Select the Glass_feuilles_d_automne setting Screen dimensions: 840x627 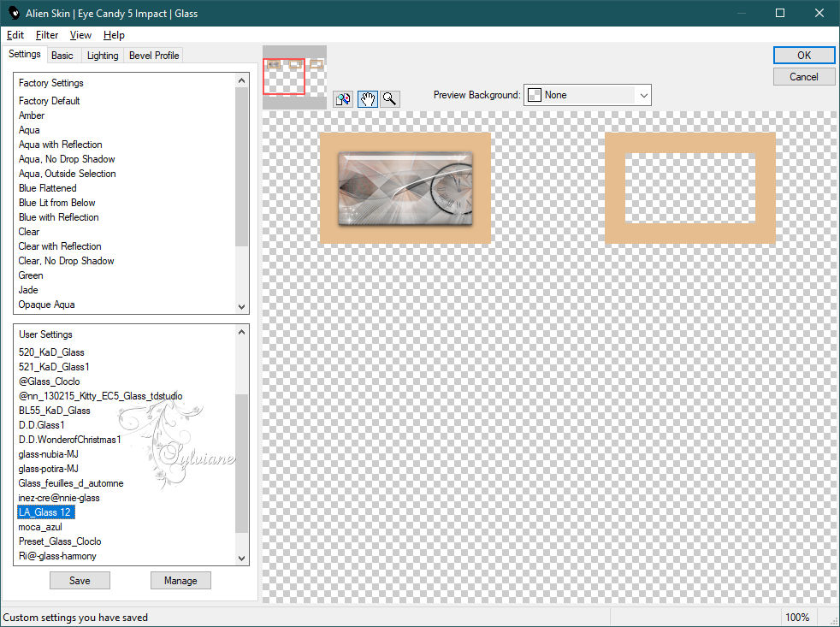(x=71, y=482)
